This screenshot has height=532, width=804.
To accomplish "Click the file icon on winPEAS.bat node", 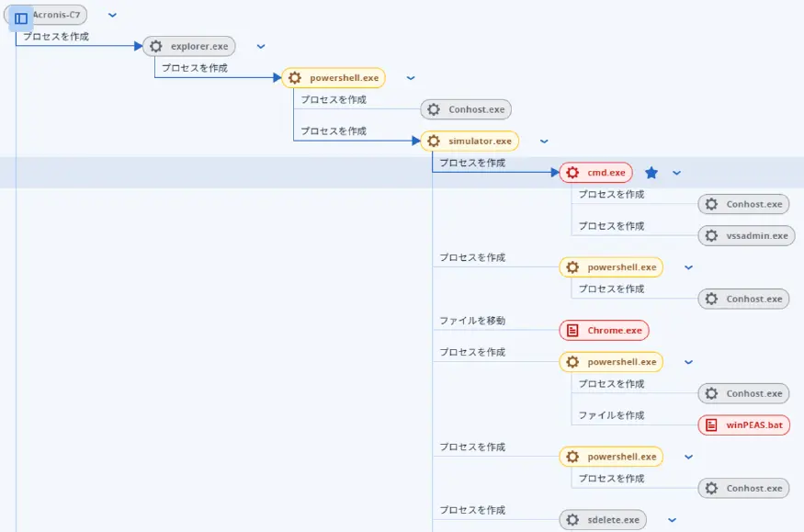I will [x=711, y=424].
